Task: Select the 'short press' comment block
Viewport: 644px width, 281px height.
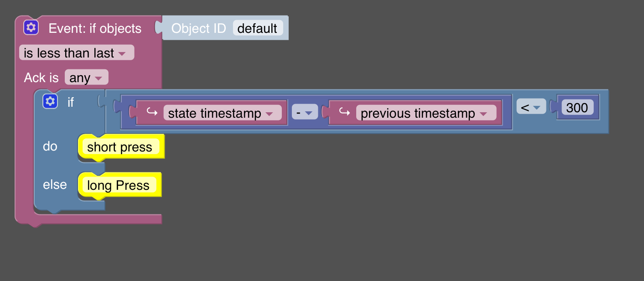Action: click(119, 147)
